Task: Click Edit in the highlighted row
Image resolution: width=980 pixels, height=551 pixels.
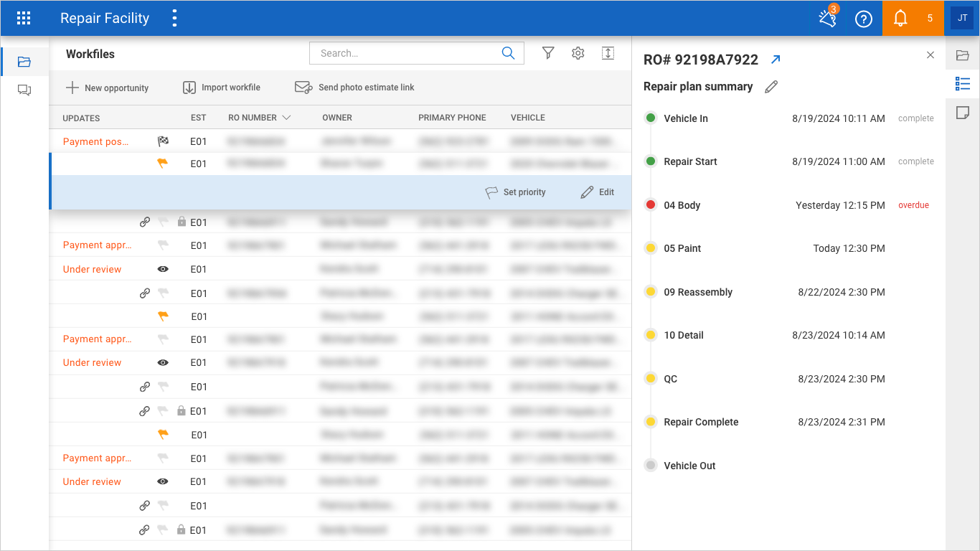Action: tap(597, 192)
